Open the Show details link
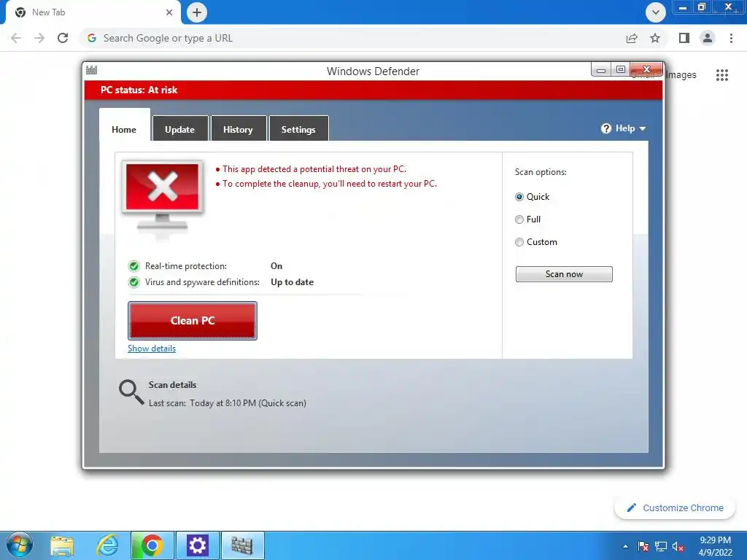This screenshot has width=747, height=560. pos(152,349)
